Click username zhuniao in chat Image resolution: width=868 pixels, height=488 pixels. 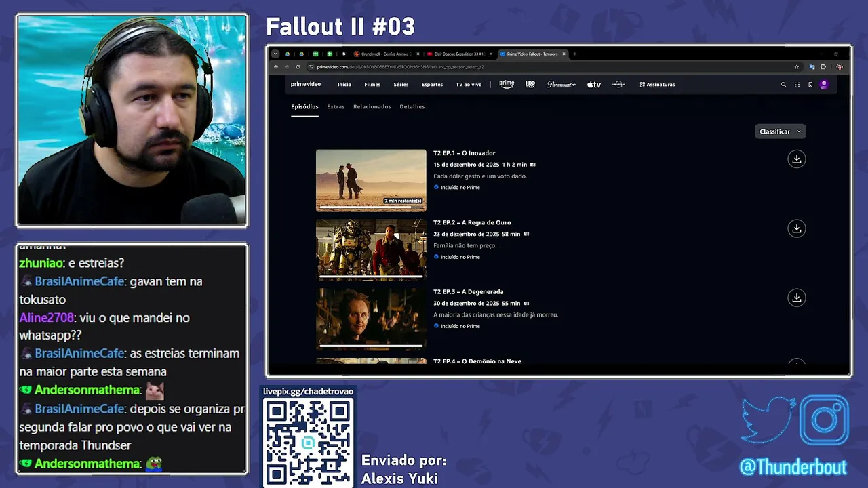coord(41,264)
